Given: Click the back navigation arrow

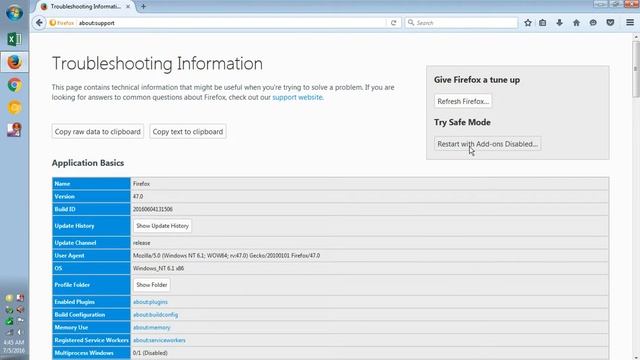Looking at the screenshot, I should click(x=39, y=23).
